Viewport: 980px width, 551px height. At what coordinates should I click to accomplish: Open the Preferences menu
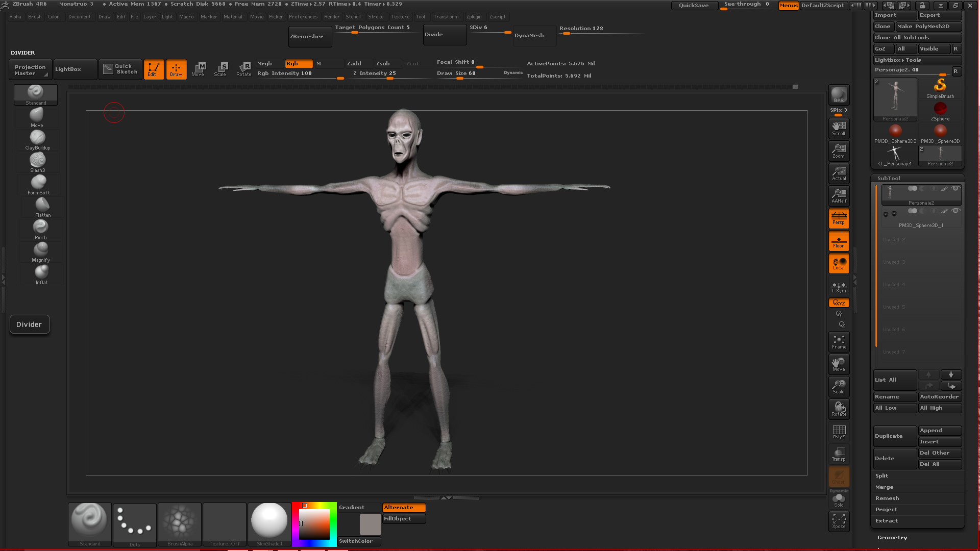[x=303, y=17]
